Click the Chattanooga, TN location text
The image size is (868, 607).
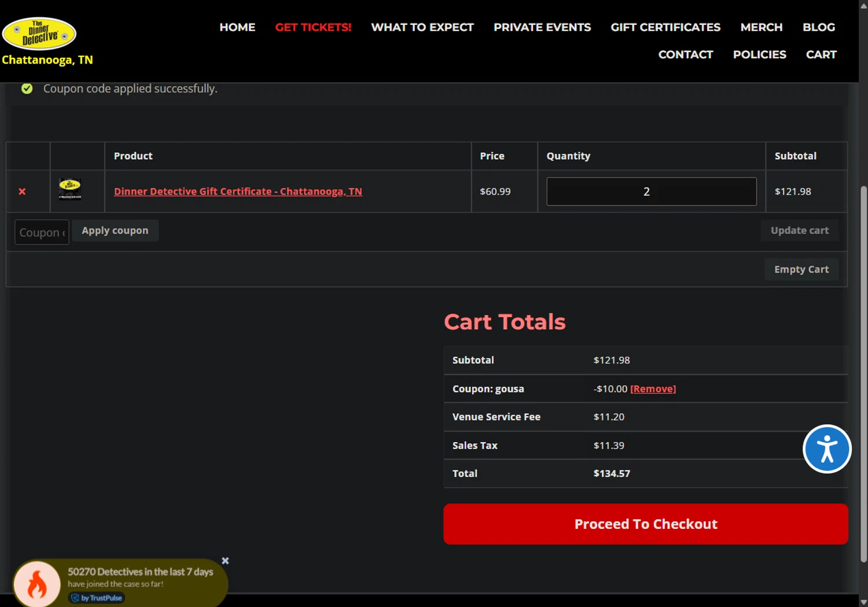[x=47, y=60]
